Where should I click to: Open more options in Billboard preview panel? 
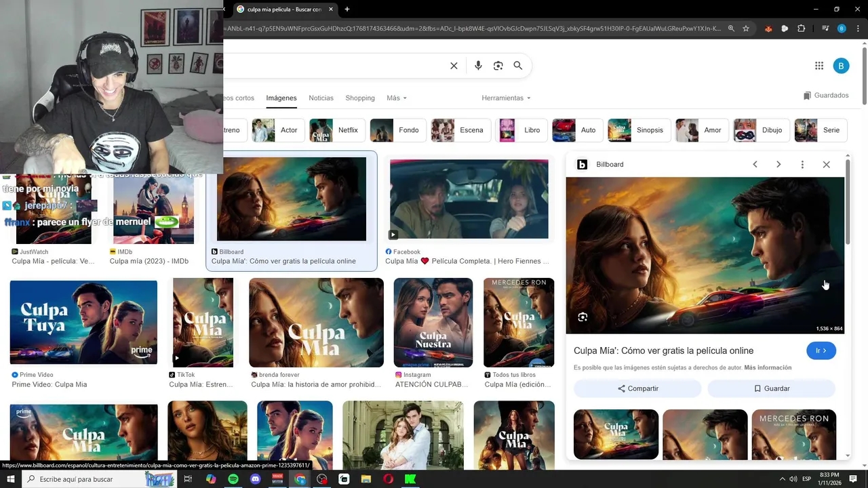coord(802,165)
